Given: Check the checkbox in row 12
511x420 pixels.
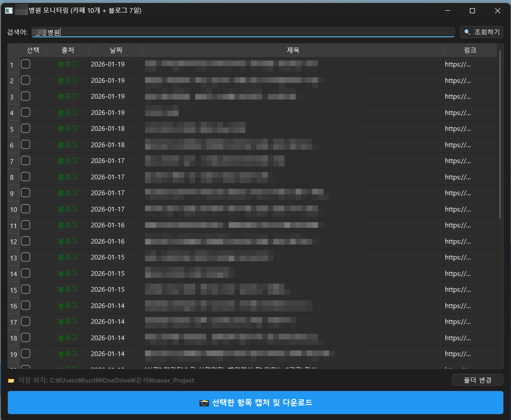Looking at the screenshot, I should (25, 241).
